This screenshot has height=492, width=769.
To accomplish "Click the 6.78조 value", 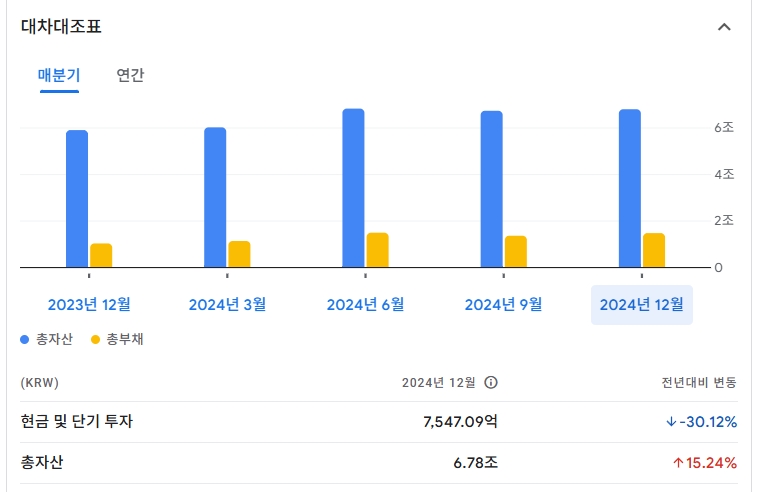I will 476,463.
